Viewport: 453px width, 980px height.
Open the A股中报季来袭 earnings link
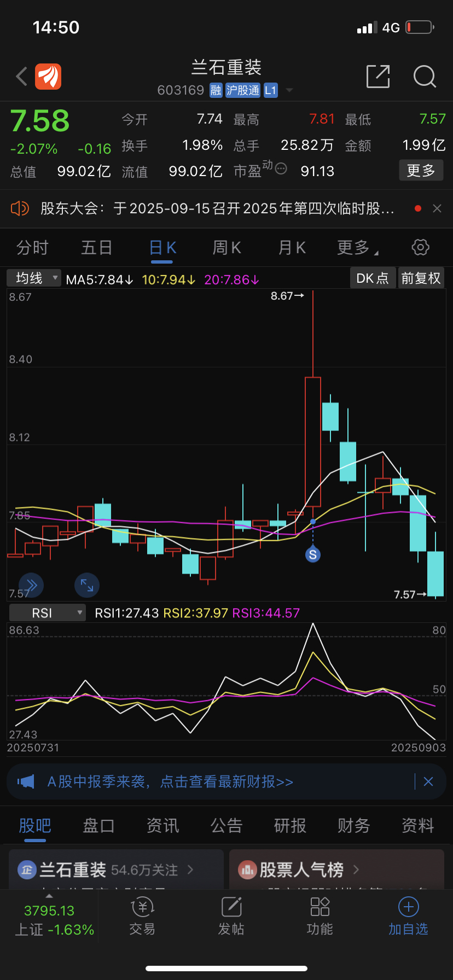coord(170,781)
